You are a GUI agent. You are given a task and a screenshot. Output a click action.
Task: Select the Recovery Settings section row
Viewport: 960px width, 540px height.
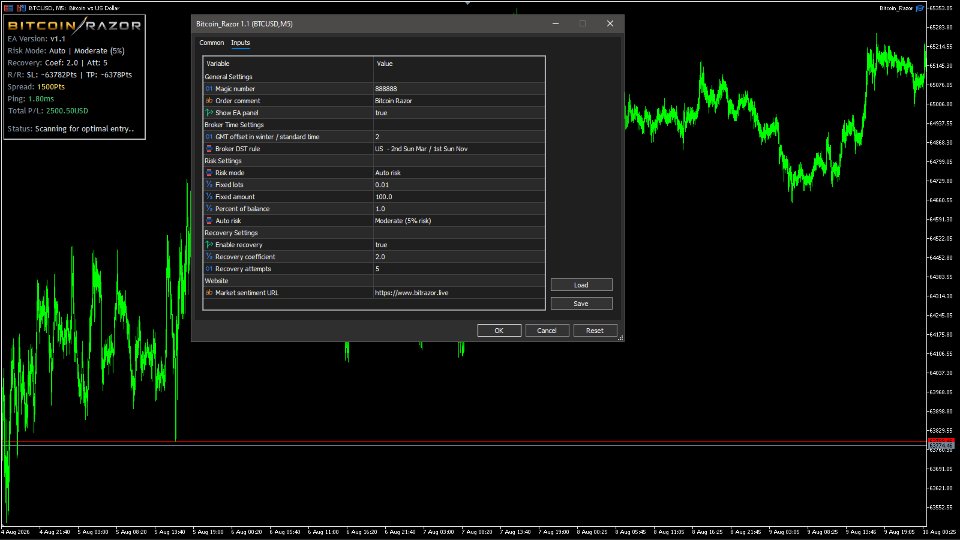pyautogui.click(x=373, y=233)
